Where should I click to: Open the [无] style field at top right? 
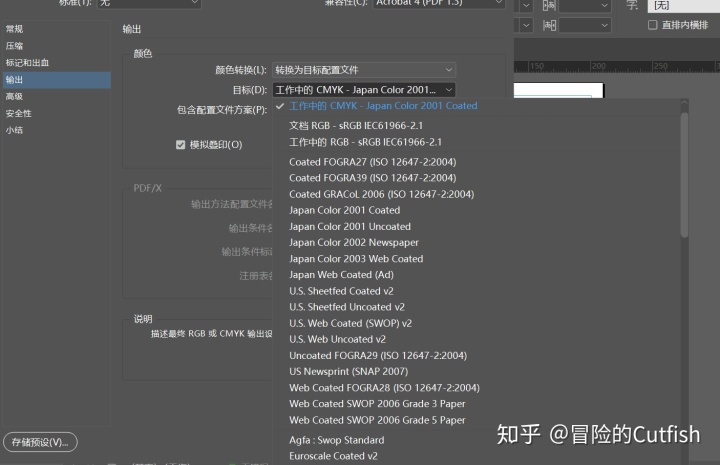[x=684, y=6]
